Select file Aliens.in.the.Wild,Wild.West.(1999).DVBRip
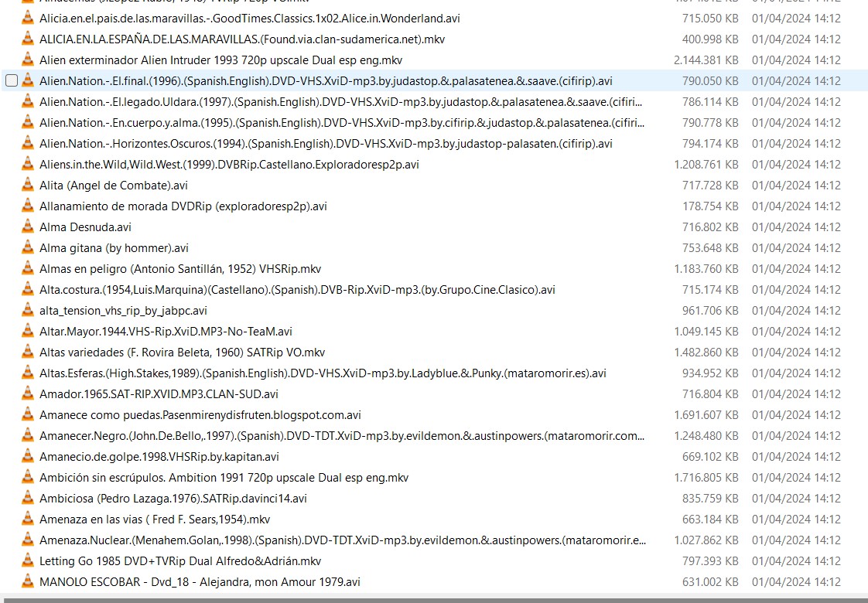 [229, 165]
